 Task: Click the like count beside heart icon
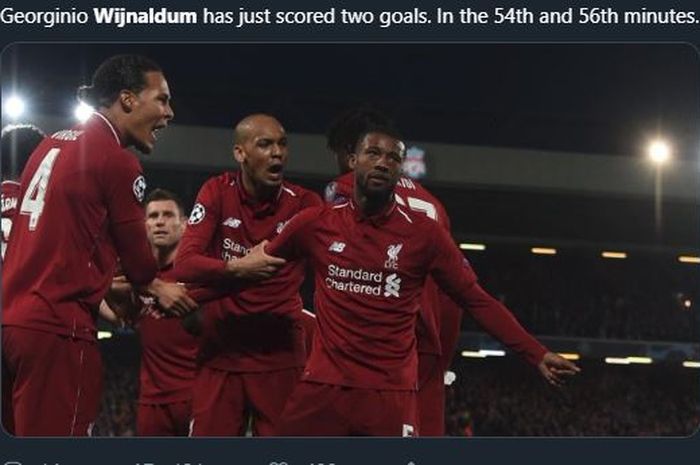click(x=324, y=464)
